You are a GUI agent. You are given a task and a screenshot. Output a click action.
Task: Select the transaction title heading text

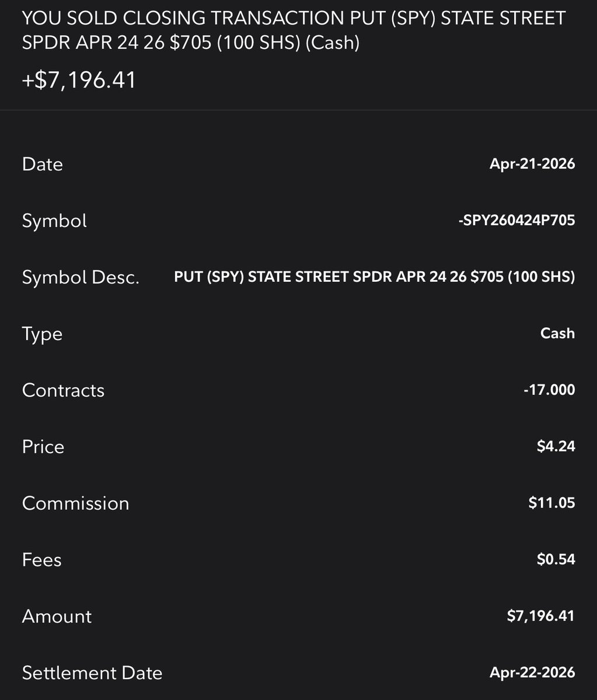(x=294, y=30)
